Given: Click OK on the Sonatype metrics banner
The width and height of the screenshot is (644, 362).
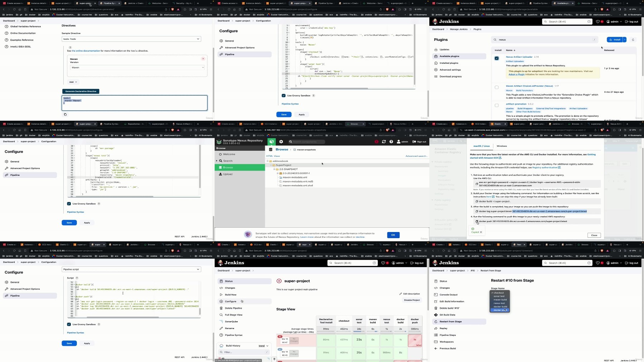Looking at the screenshot, I should (393, 235).
